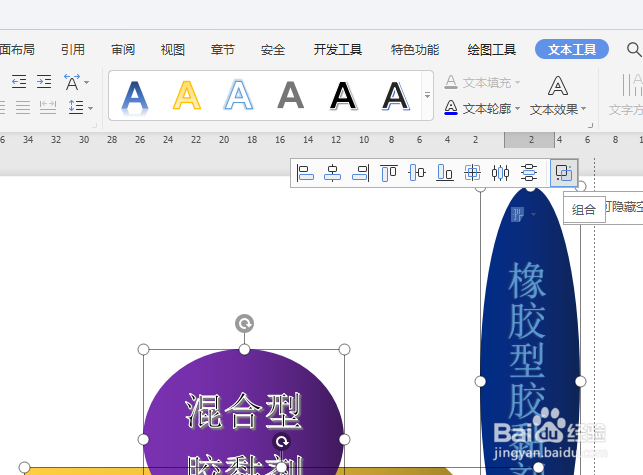Click the justify alignment icon
The width and height of the screenshot is (643, 475).
(x=23, y=107)
